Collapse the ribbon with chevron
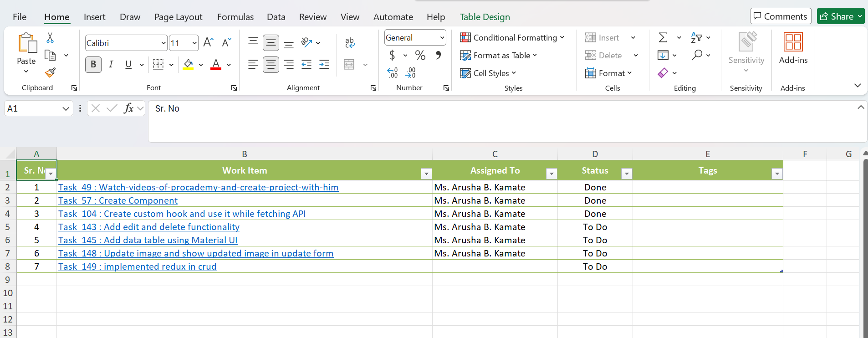868x338 pixels. coord(858,86)
